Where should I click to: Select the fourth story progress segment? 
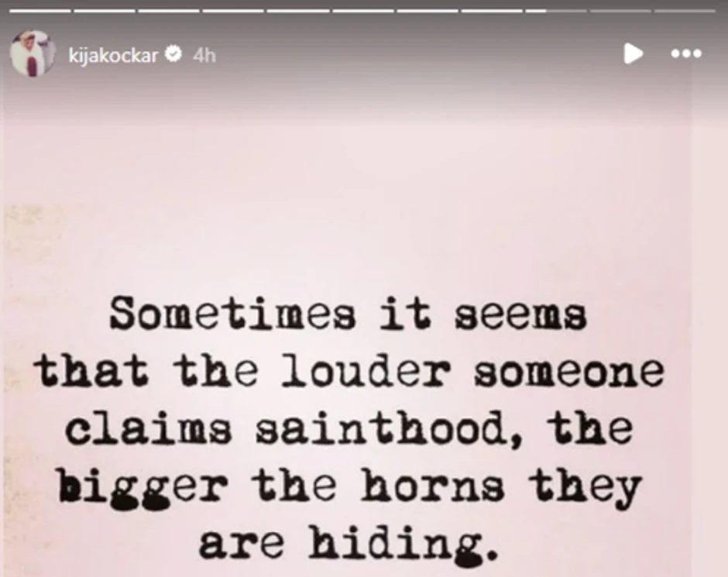[233, 10]
